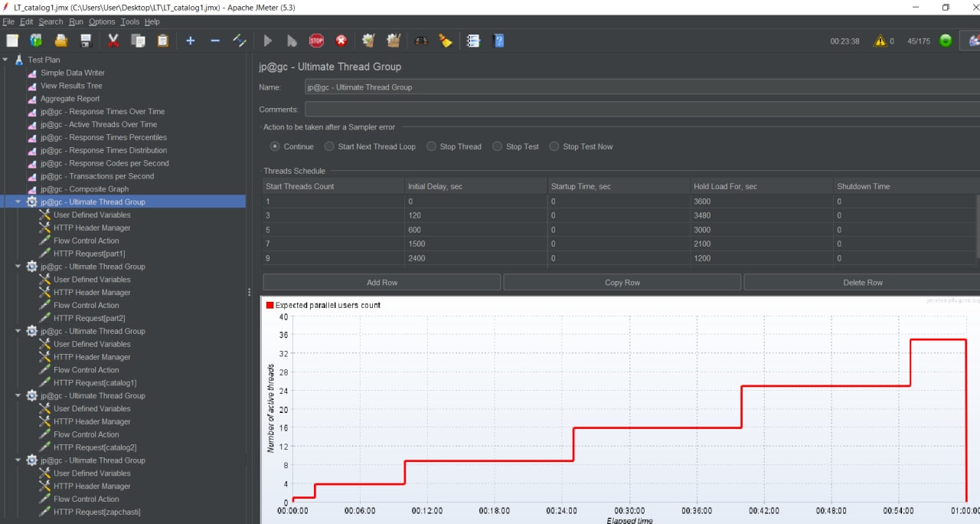Open the Edit menu
The height and width of the screenshot is (524, 980).
click(x=27, y=22)
